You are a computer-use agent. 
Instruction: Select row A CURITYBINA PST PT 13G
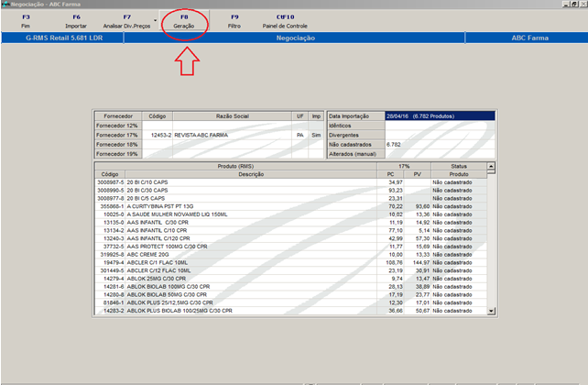coord(290,206)
